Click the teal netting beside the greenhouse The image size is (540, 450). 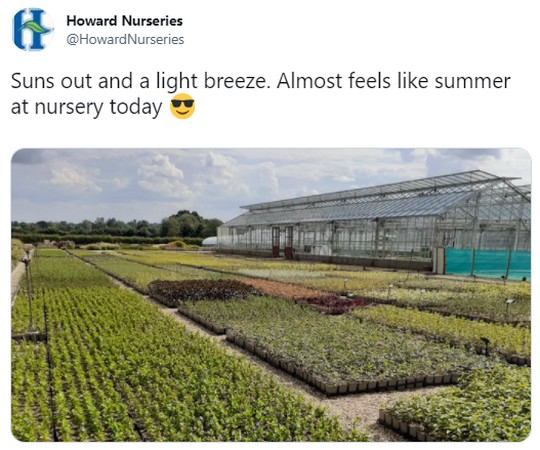[x=488, y=263]
